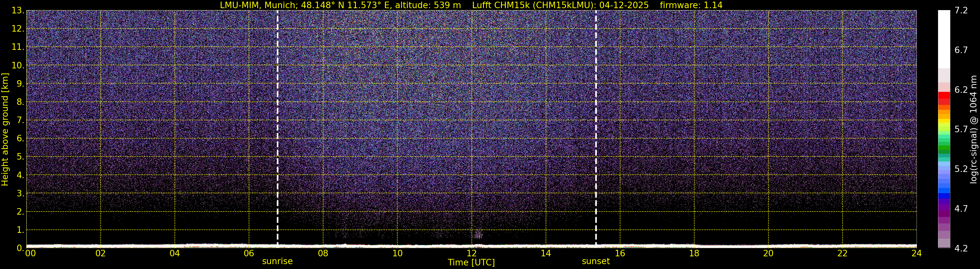Click the 'sunset' label below the axis

pyautogui.click(x=595, y=262)
